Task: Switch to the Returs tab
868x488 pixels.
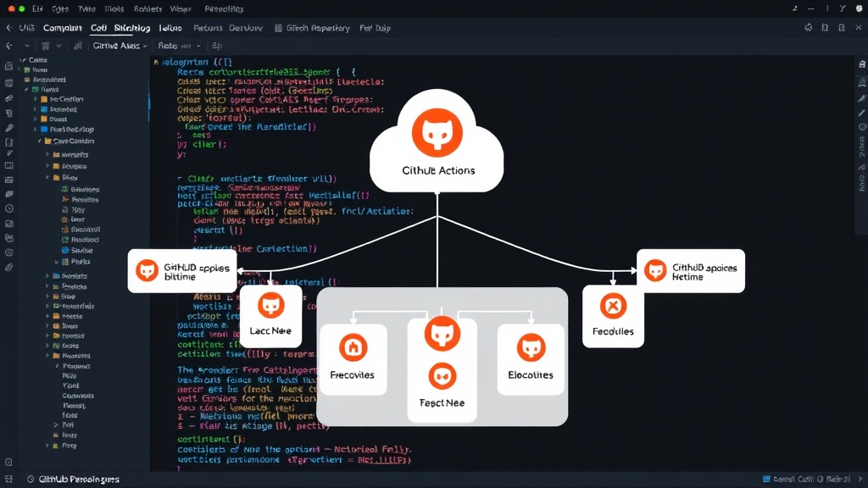Action: (208, 28)
